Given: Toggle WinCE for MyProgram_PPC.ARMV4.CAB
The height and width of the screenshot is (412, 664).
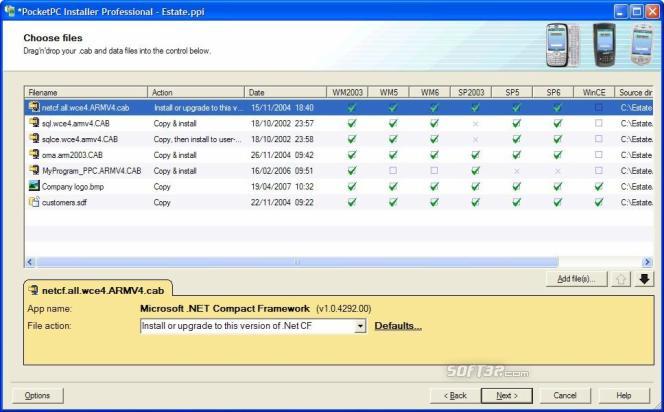Looking at the screenshot, I should (598, 171).
